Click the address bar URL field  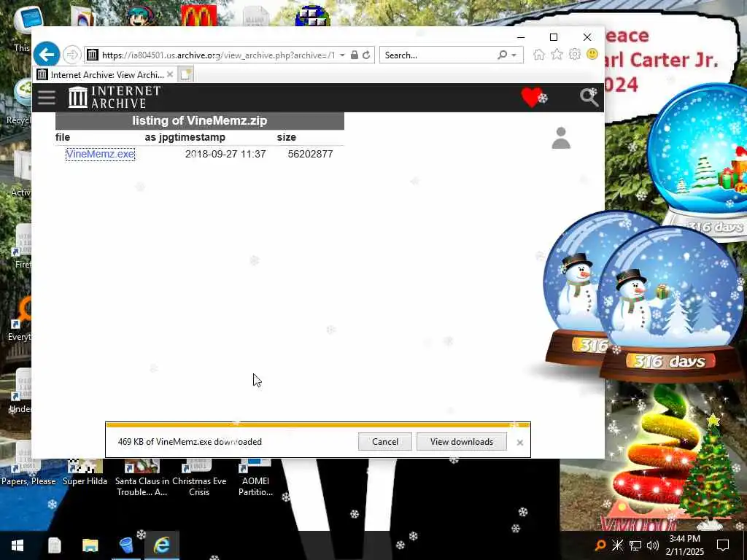click(218, 55)
